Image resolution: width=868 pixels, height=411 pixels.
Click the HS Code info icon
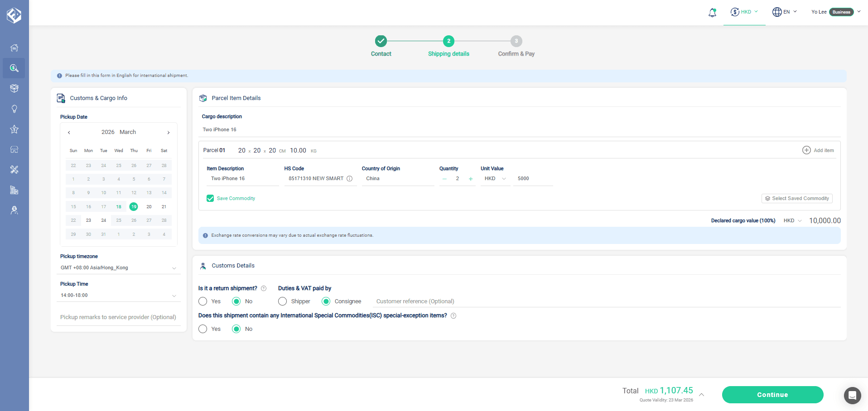(x=350, y=179)
